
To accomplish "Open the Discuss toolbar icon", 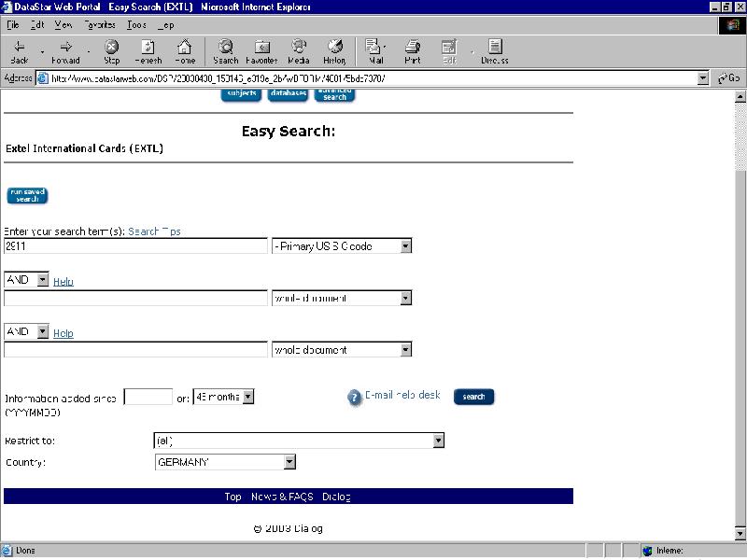I will click(x=495, y=51).
